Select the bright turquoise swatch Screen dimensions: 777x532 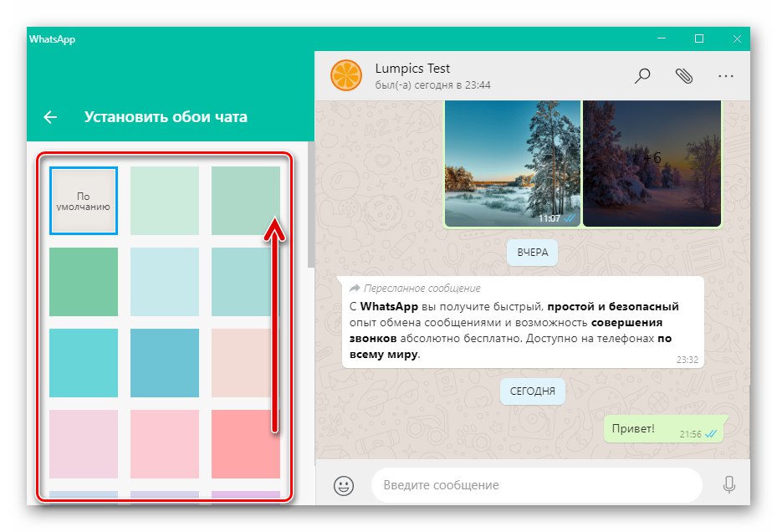84,363
